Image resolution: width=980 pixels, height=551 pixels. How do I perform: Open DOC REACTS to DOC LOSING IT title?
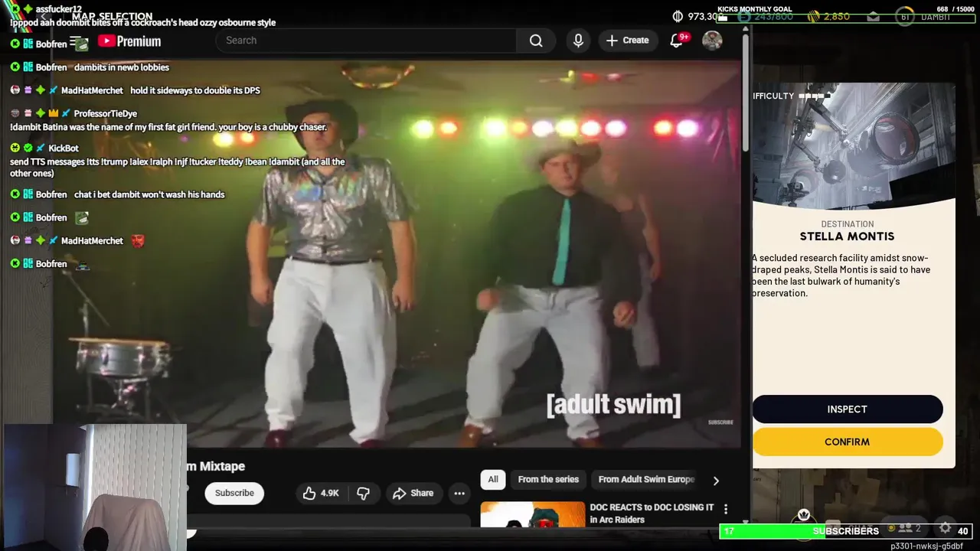point(652,514)
